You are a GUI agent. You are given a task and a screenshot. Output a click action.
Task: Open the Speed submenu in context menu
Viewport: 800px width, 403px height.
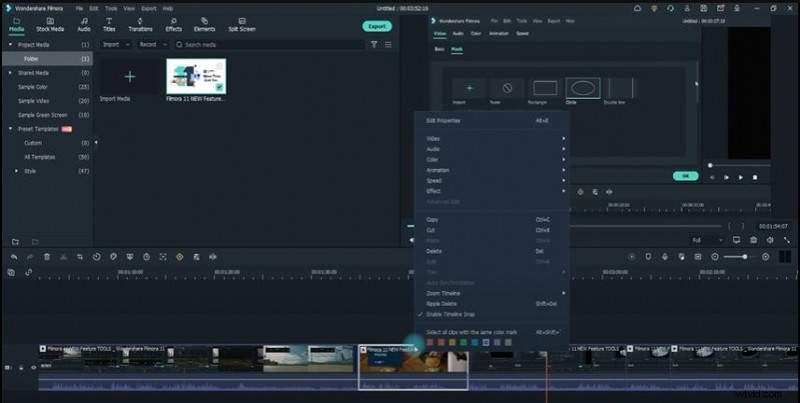click(491, 181)
